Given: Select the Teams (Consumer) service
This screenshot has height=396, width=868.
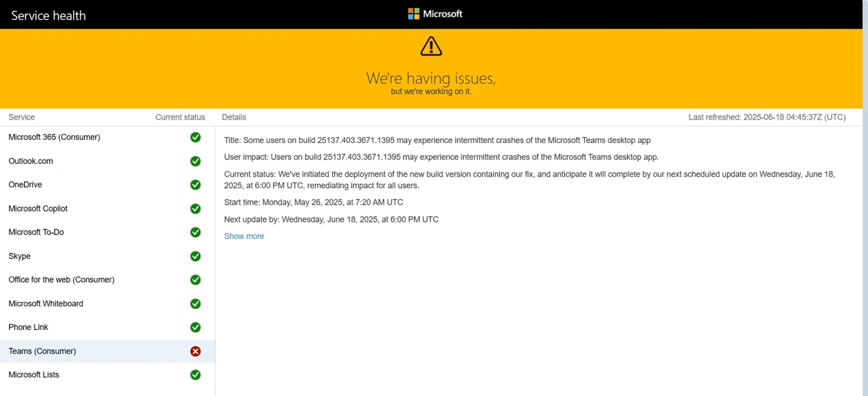Looking at the screenshot, I should (107, 352).
